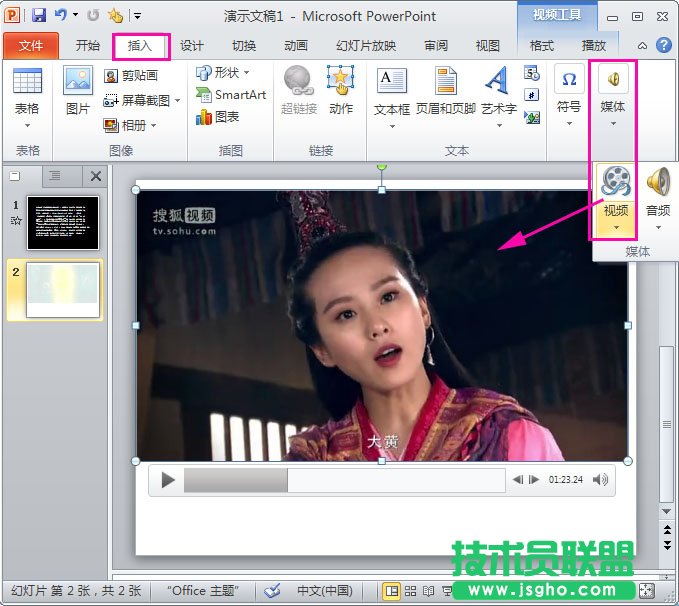The height and width of the screenshot is (606, 679).
Task: Click the slide number icon
Action: 531,94
